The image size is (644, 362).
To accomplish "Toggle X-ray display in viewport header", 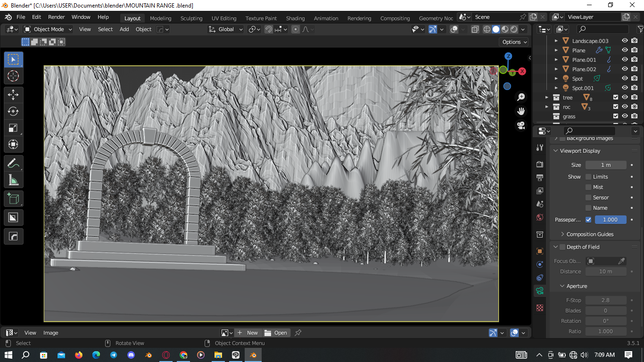I will pyautogui.click(x=475, y=29).
